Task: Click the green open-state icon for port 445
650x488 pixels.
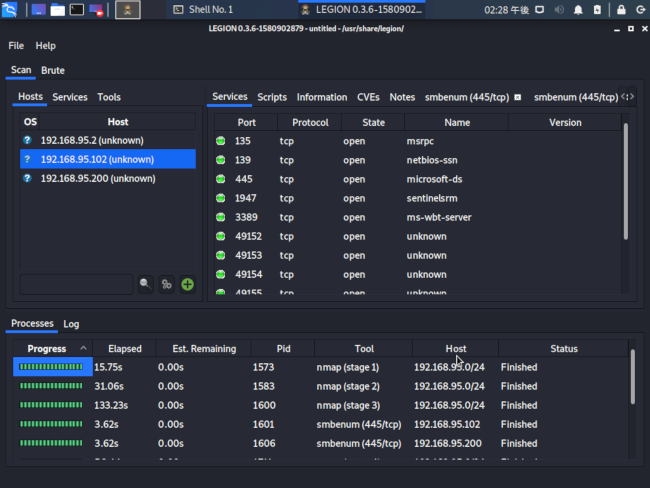Action: 220,179
